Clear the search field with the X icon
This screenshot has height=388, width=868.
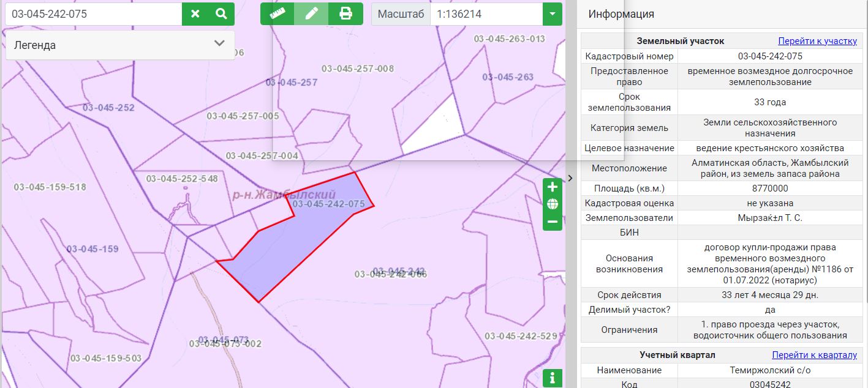tap(195, 13)
